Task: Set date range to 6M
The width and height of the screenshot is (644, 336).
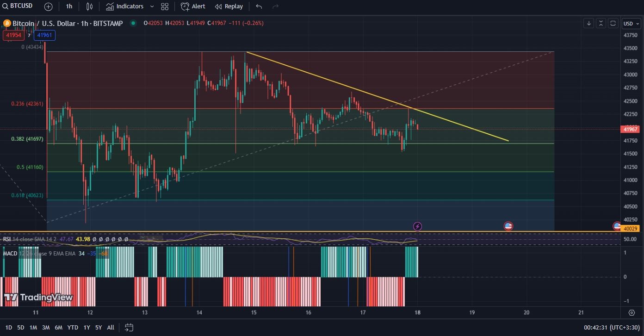Action: [x=58, y=327]
